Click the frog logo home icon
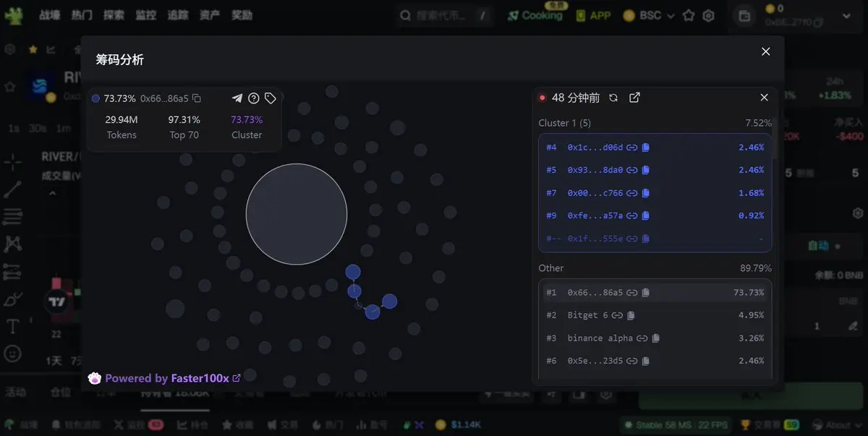This screenshot has width=868, height=436. point(14,15)
